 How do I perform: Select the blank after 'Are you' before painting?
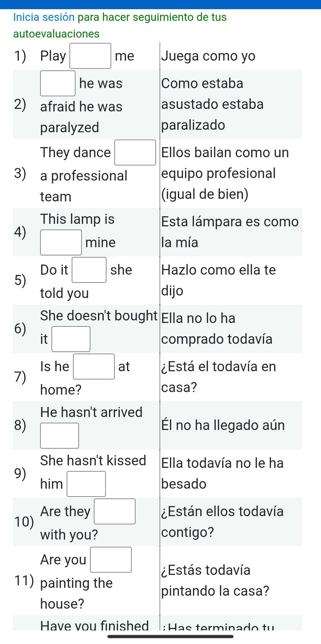[x=111, y=560]
